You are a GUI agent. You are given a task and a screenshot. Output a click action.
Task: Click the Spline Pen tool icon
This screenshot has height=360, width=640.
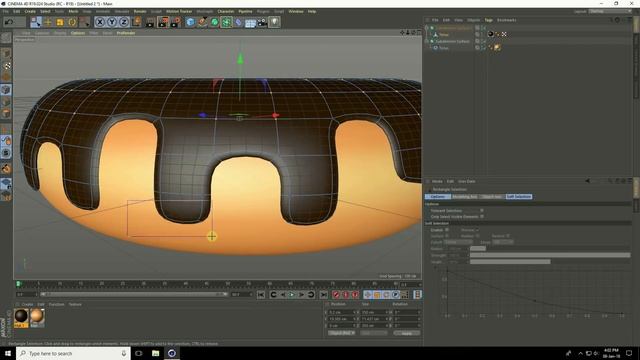pos(202,22)
